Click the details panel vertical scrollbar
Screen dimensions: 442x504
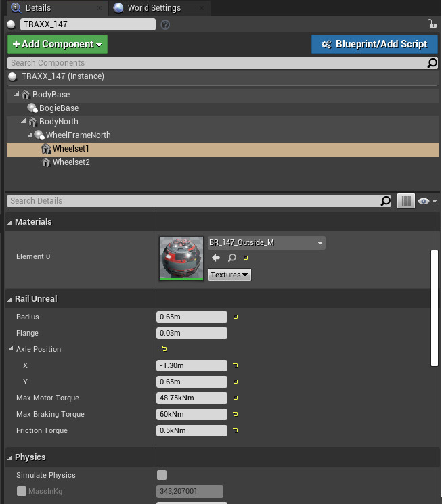tap(435, 308)
